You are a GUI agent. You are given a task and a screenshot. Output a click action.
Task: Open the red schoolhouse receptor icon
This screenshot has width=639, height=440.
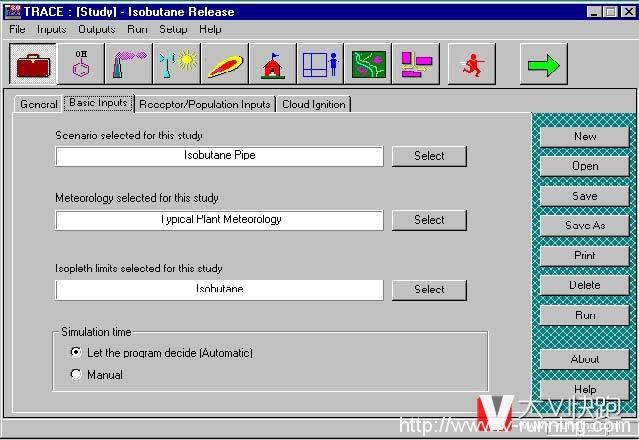273,64
